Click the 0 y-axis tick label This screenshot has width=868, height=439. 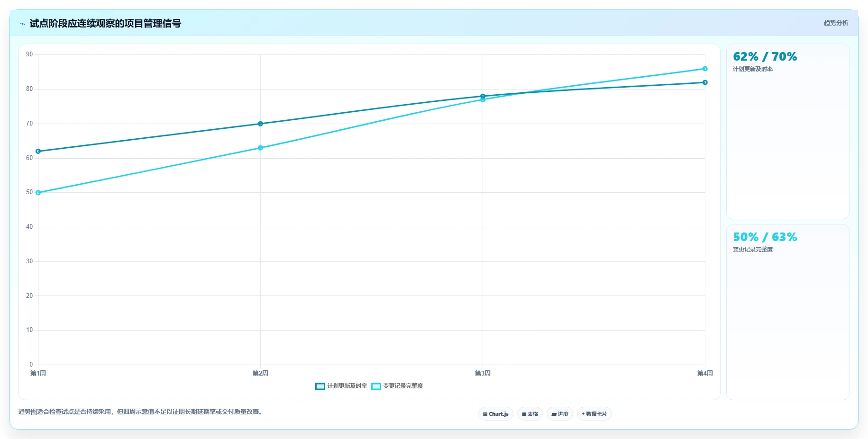tap(31, 365)
